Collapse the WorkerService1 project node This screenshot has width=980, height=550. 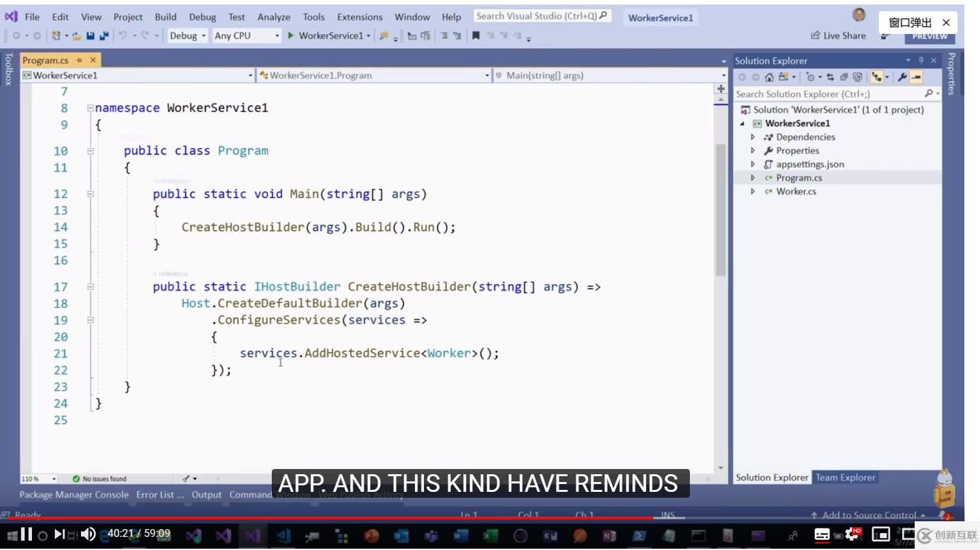(742, 123)
